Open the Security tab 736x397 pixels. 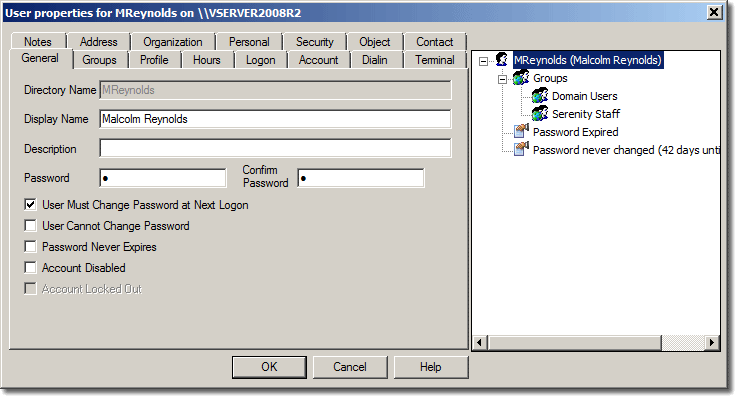click(x=314, y=42)
